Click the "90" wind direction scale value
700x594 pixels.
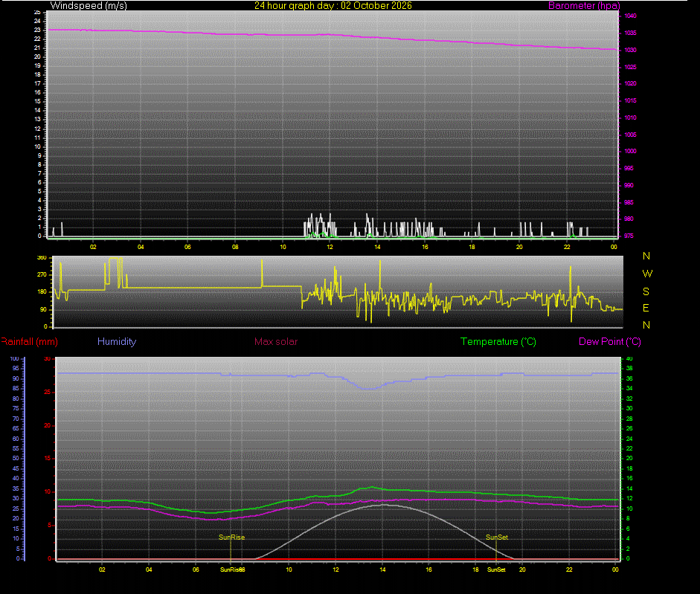click(43, 310)
